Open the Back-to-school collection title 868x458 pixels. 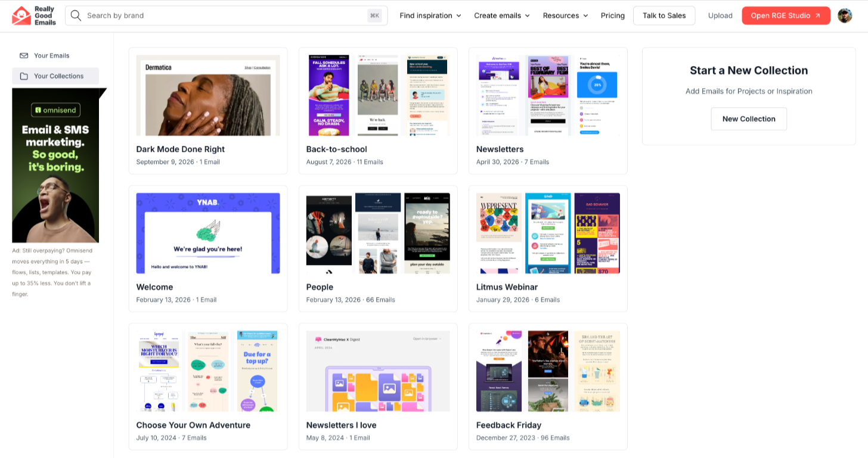(x=337, y=149)
